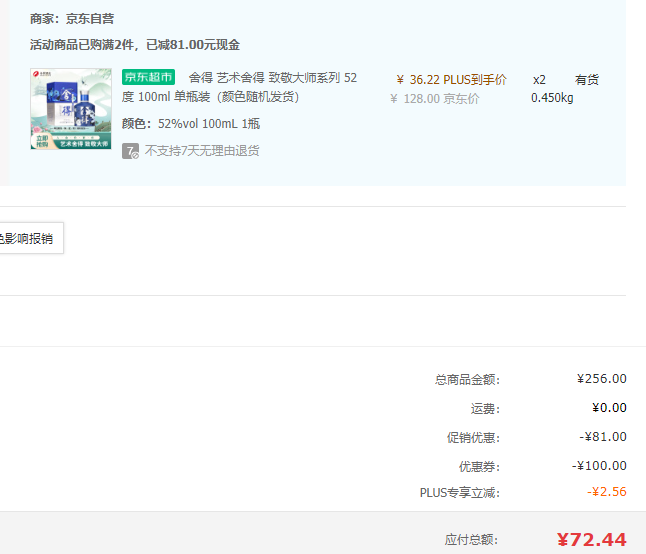Image resolution: width=646 pixels, height=554 pixels.
Task: Select coupon discount -¥100.00
Action: [599, 466]
